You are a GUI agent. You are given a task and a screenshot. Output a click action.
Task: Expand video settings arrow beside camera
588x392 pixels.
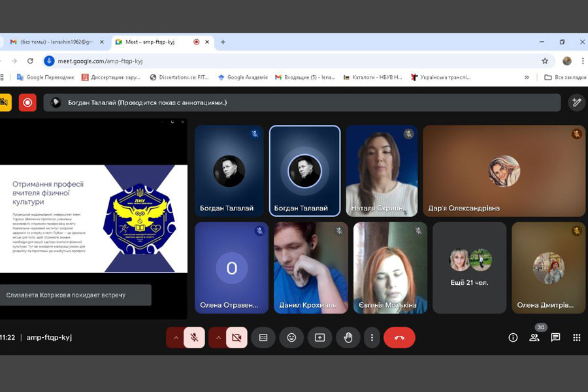point(217,337)
